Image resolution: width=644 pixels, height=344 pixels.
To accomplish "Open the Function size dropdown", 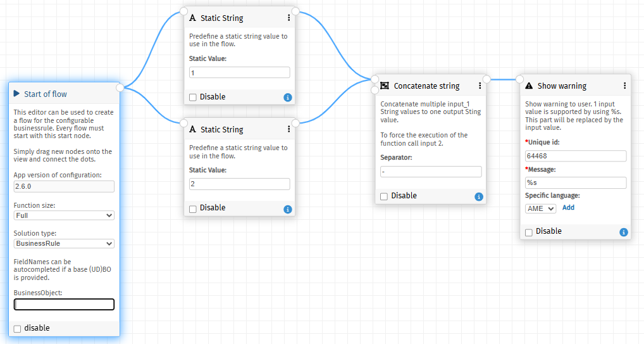I will pos(64,215).
